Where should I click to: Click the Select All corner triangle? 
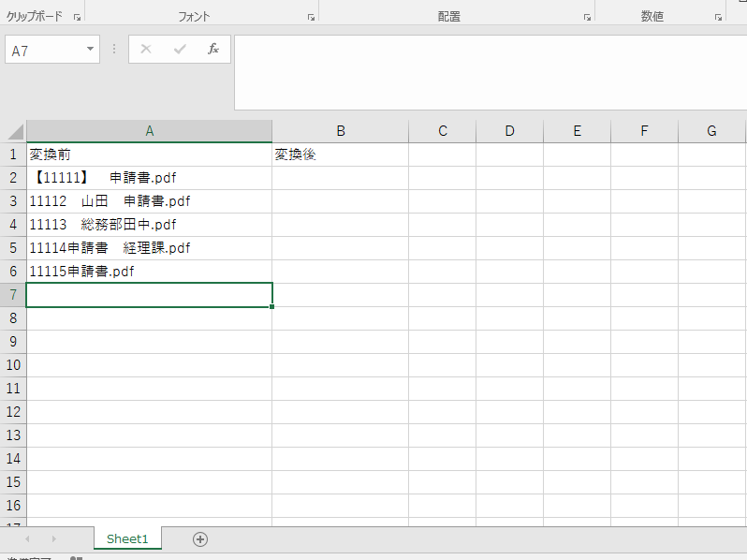click(x=15, y=131)
